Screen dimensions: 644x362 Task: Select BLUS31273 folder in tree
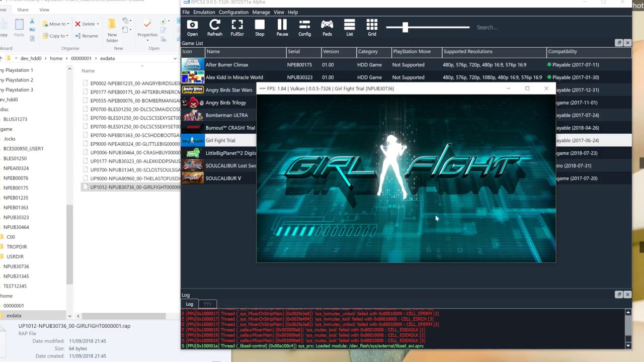pos(15,119)
